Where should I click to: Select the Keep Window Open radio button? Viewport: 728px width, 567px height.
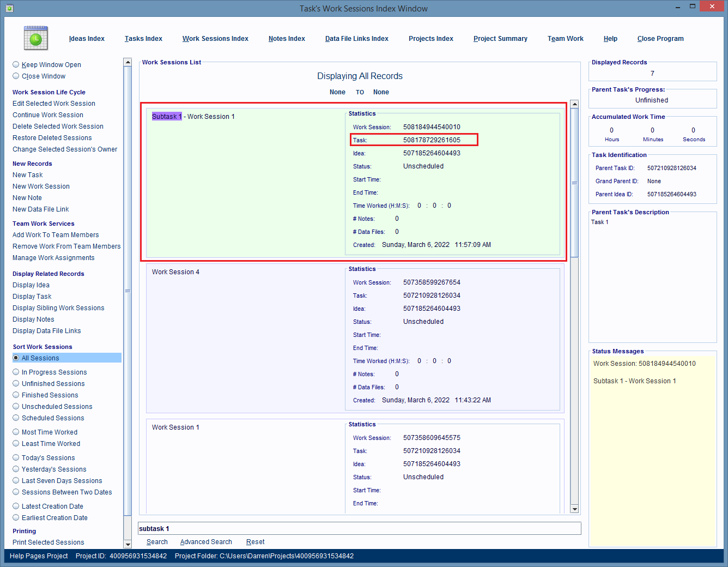coord(16,64)
